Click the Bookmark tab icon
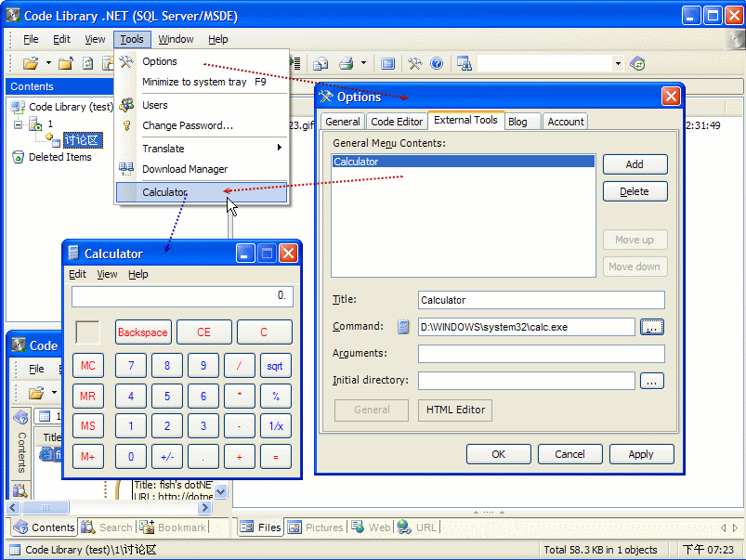746x560 pixels. click(x=147, y=527)
